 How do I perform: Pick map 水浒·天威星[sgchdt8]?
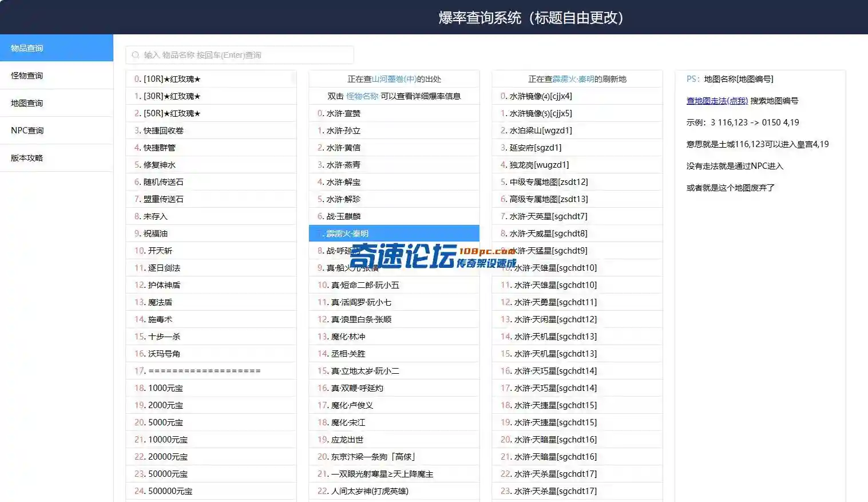[577, 234]
